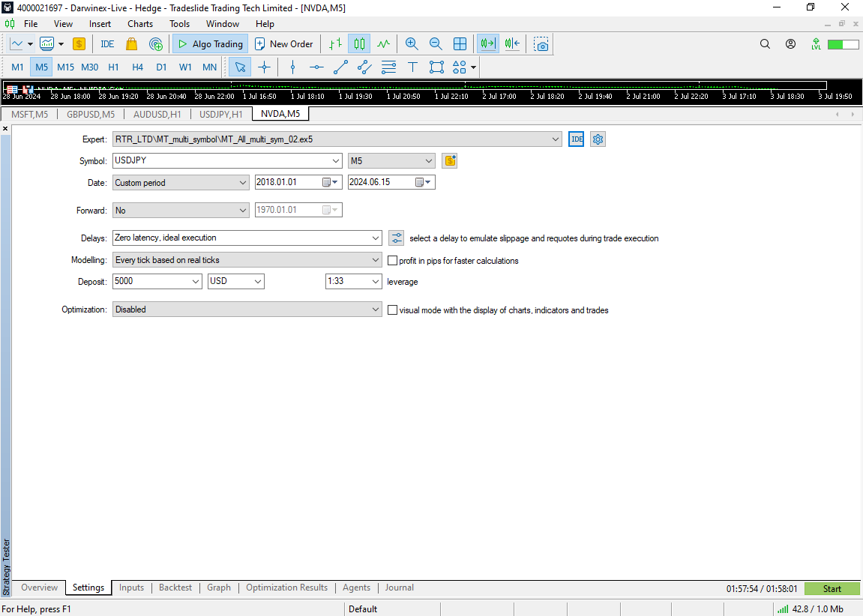Click the zoom out magnifier icon
This screenshot has width=863, height=616.
436,44
